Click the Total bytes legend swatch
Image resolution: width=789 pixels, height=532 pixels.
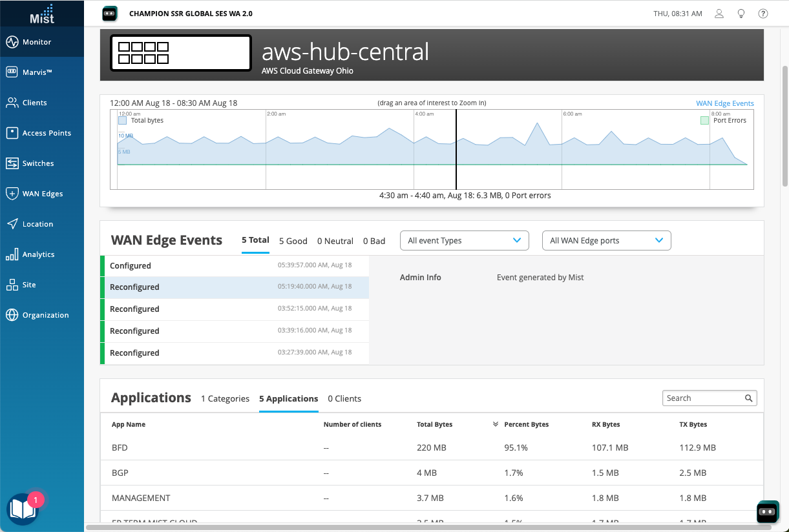point(122,120)
